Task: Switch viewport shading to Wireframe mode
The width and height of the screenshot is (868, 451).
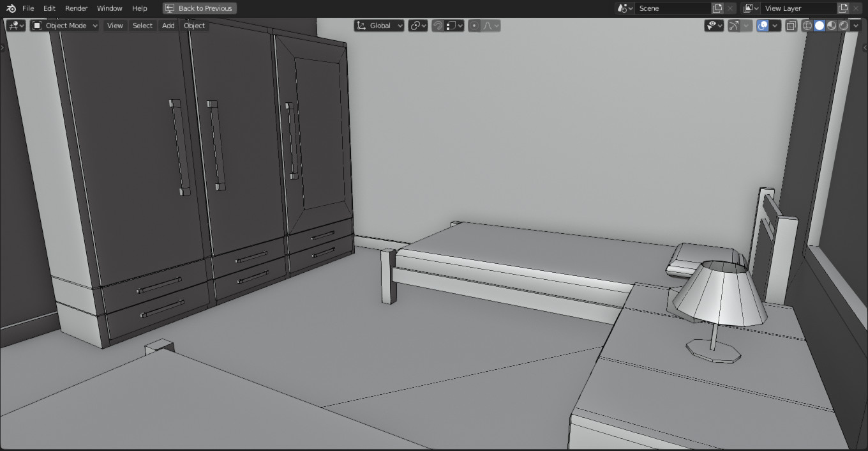Action: (807, 26)
